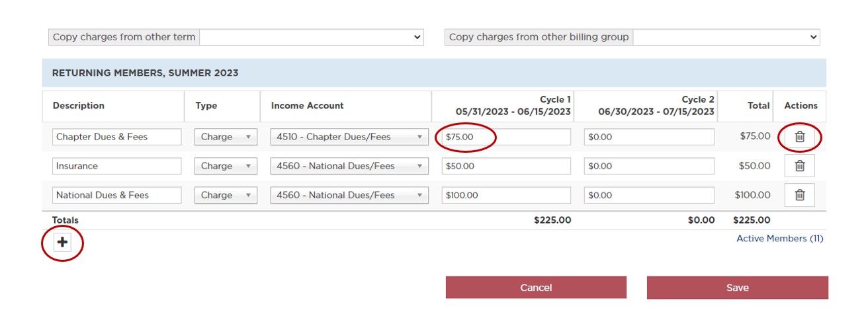Viewport: 868px width, 326px height.
Task: Open Copy charges from other term dropdown
Action: 312,37
